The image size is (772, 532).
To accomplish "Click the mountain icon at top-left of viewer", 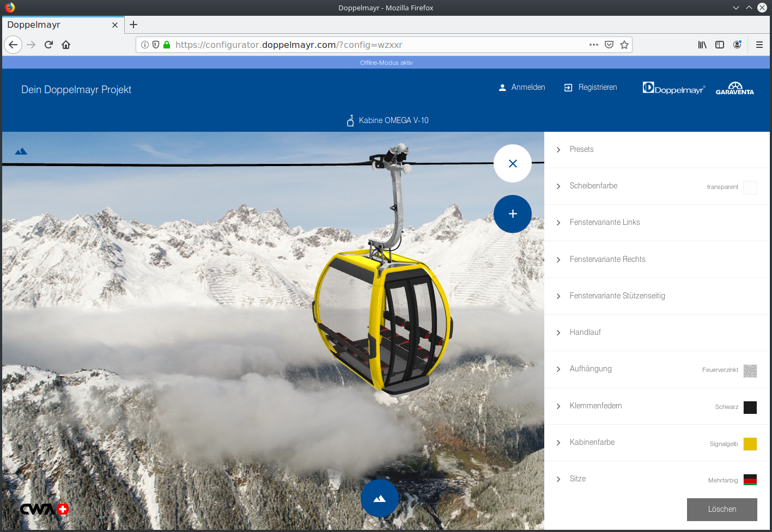I will pos(21,151).
